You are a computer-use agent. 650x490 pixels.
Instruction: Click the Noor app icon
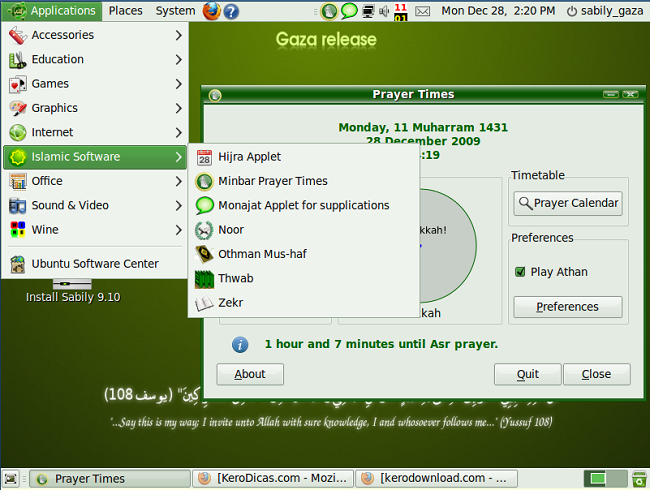(204, 230)
